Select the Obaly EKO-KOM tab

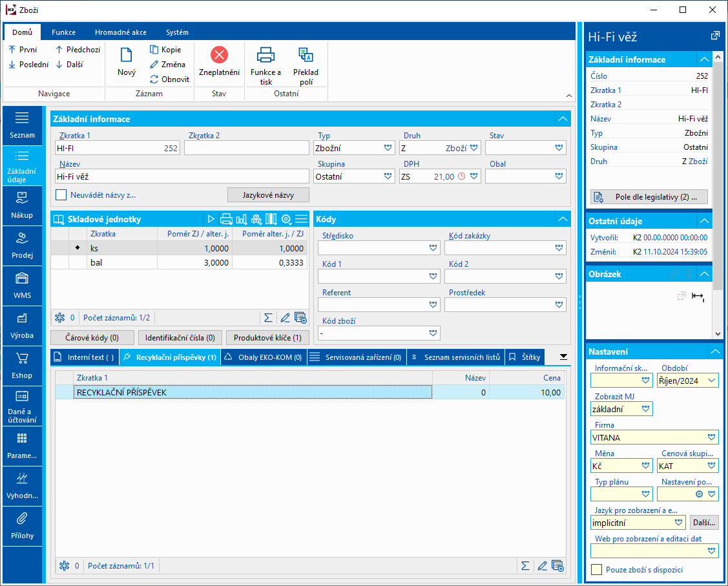pyautogui.click(x=264, y=357)
